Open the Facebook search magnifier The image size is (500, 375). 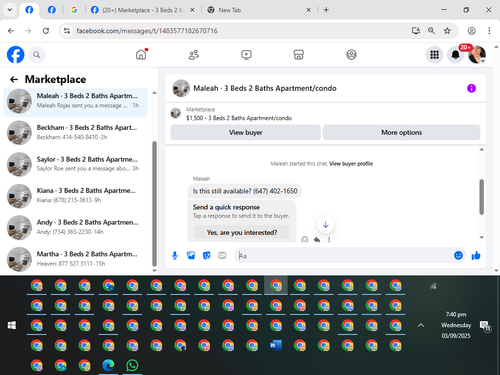coord(37,55)
